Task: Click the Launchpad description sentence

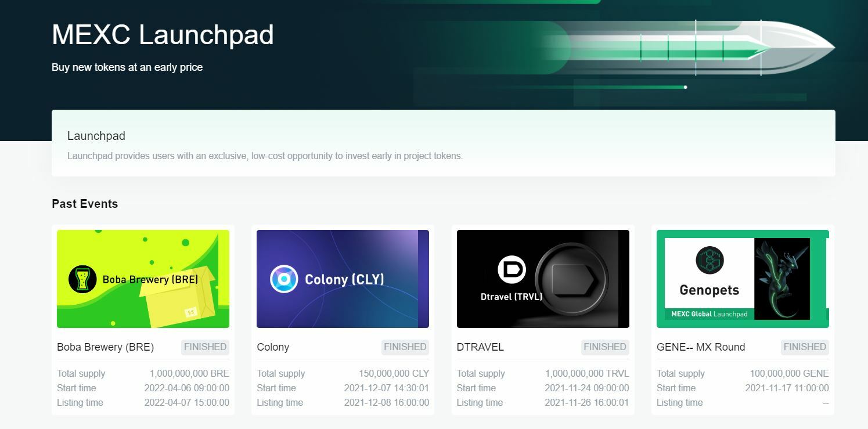Action: [x=265, y=156]
